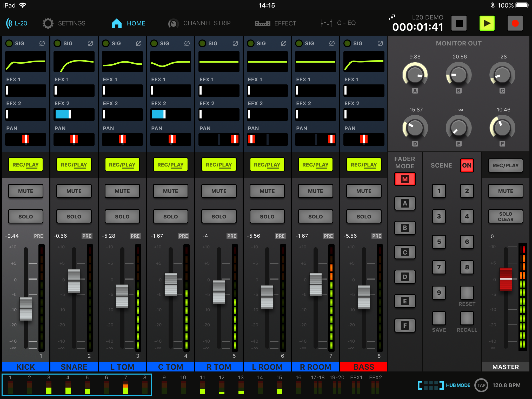Screen dimensions: 532x399
Task: Solo the BASS channel
Action: coord(364,217)
